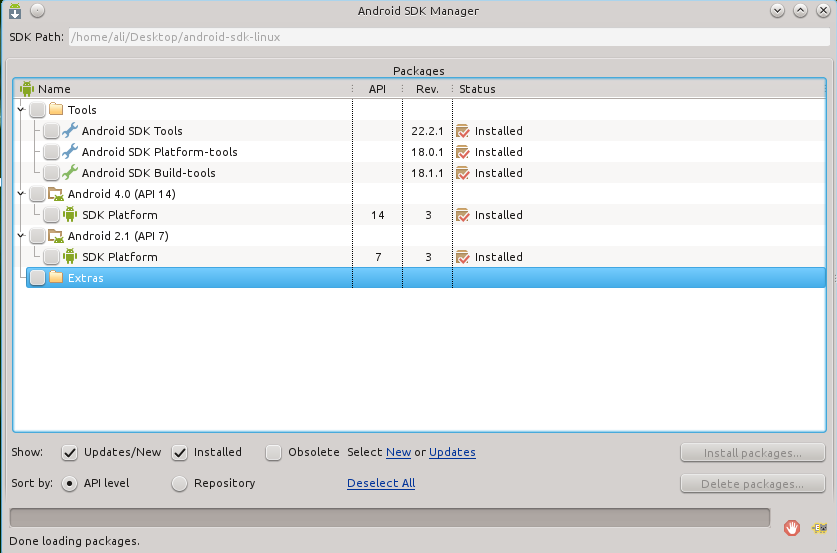Viewport: 837px width, 553px height.
Task: Click the Android 2.1 (API 7) folder icon
Action: pos(56,236)
